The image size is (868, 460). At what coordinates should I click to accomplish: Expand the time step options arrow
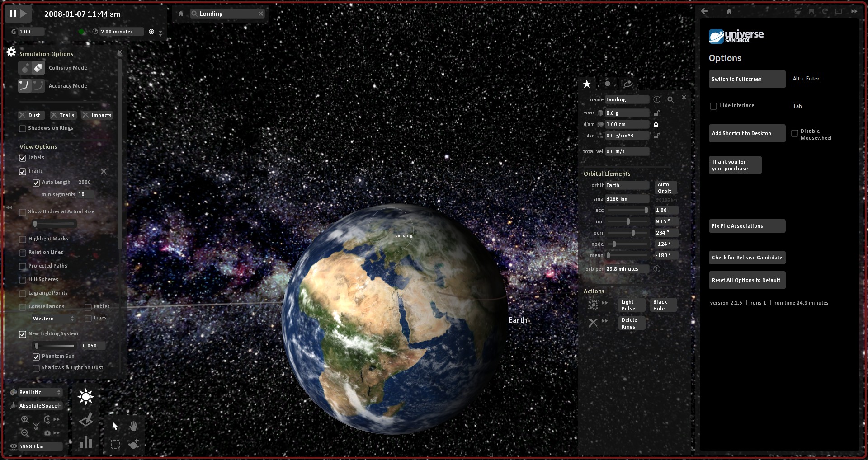(x=160, y=33)
